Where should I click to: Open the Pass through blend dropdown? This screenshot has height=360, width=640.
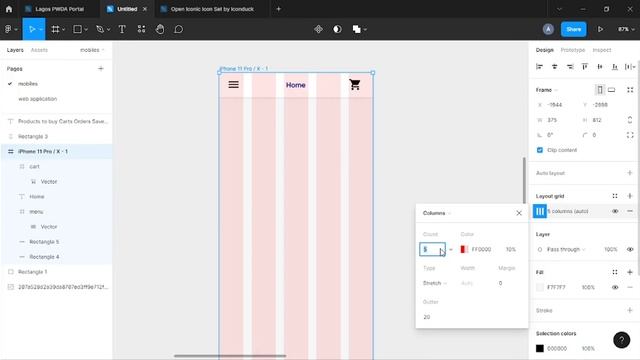pyautogui.click(x=566, y=249)
